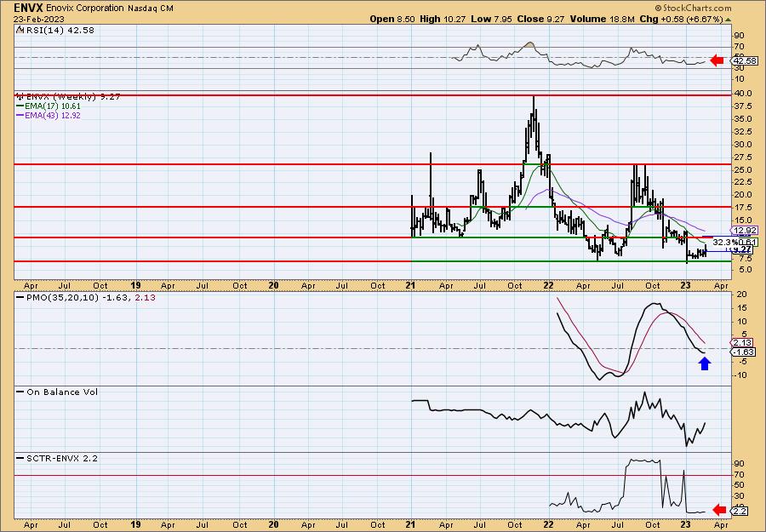Click the green up-triangle change indicator
The height and width of the screenshot is (532, 766).
(x=728, y=20)
